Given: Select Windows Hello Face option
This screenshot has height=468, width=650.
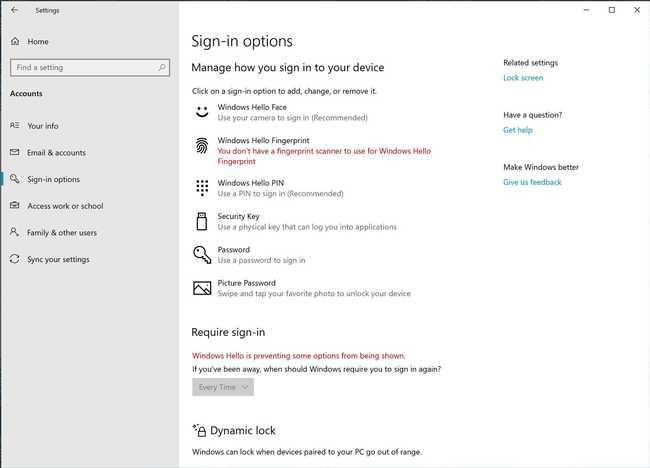Looking at the screenshot, I should (x=280, y=112).
